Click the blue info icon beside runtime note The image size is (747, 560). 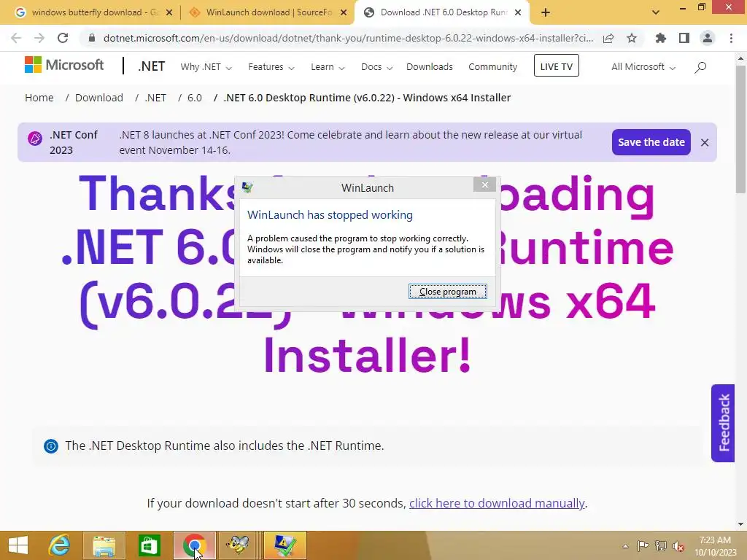[x=51, y=446]
